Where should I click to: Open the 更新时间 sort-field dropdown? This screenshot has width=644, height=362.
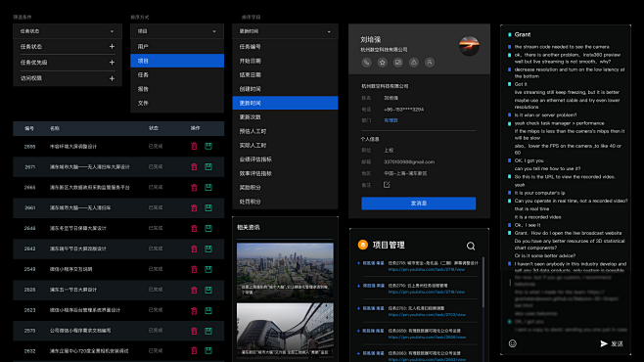pyautogui.click(x=285, y=31)
